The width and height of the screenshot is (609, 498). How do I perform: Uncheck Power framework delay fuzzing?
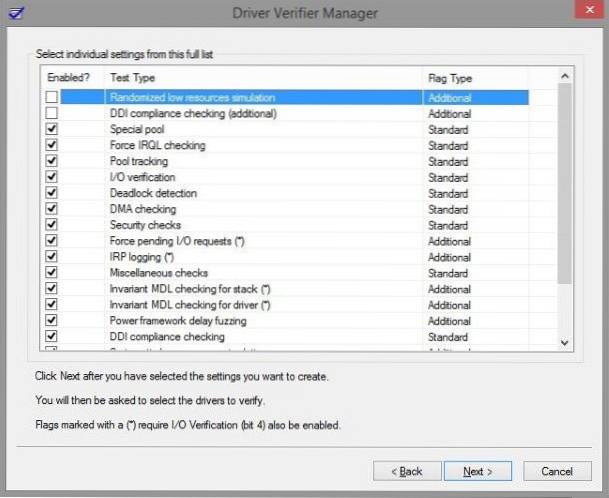pyautogui.click(x=51, y=321)
